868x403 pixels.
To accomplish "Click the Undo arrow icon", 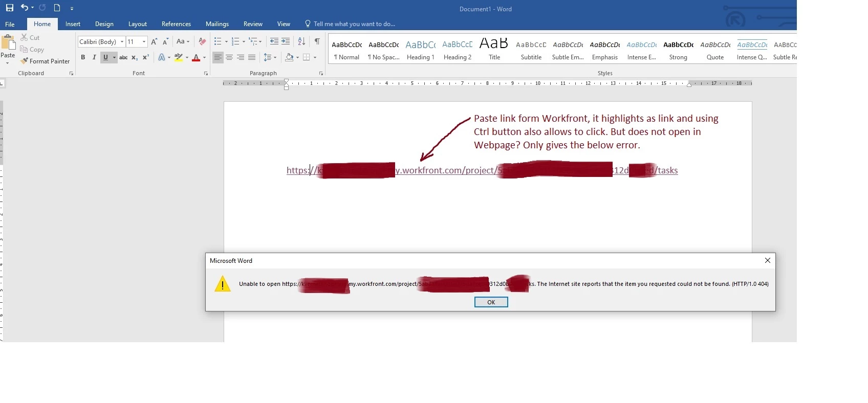I will point(25,7).
